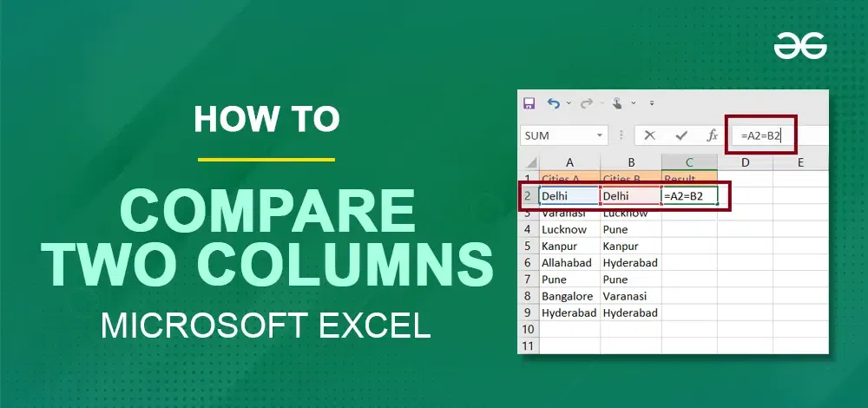Select row 10 header
Screen dimensions: 868x408
528,329
